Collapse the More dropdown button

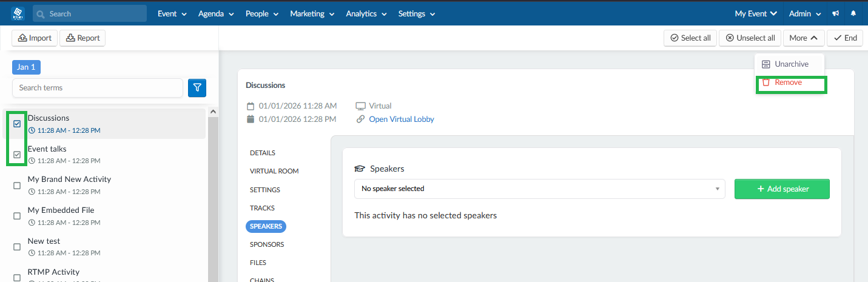coord(804,38)
